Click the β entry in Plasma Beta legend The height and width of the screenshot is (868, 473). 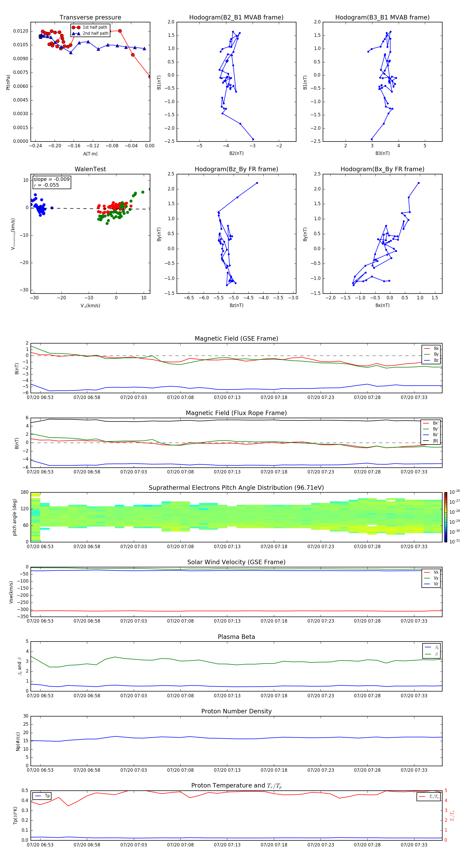pyautogui.click(x=431, y=654)
